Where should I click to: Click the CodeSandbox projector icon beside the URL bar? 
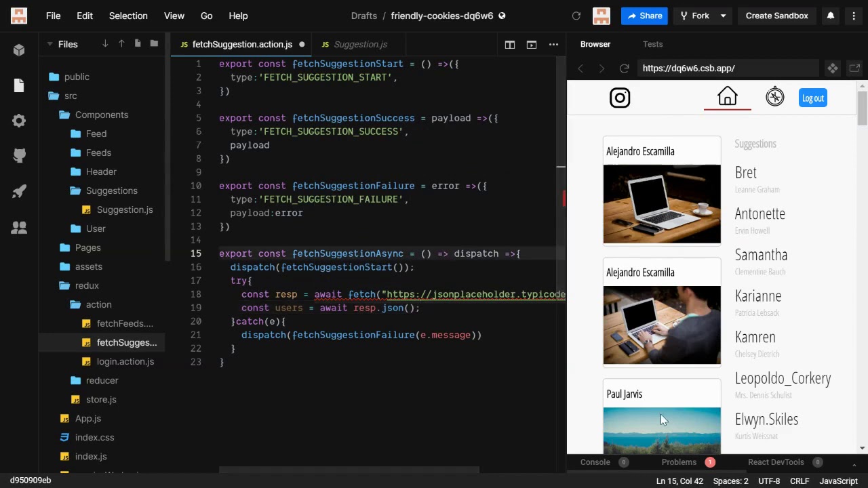click(833, 68)
